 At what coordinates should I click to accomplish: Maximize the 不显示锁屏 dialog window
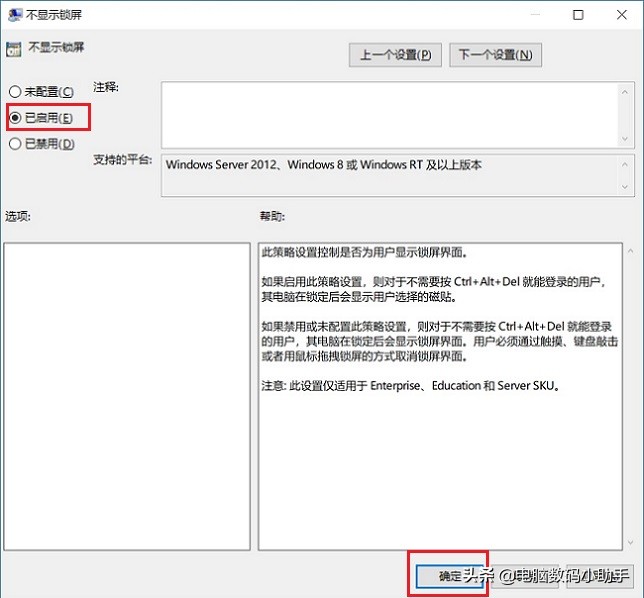point(578,15)
